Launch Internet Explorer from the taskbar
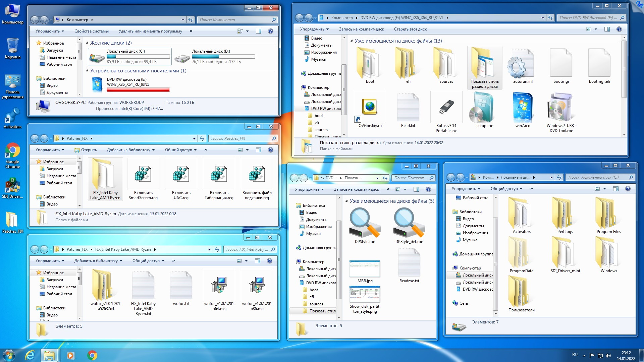The width and height of the screenshot is (644, 362). (x=30, y=355)
